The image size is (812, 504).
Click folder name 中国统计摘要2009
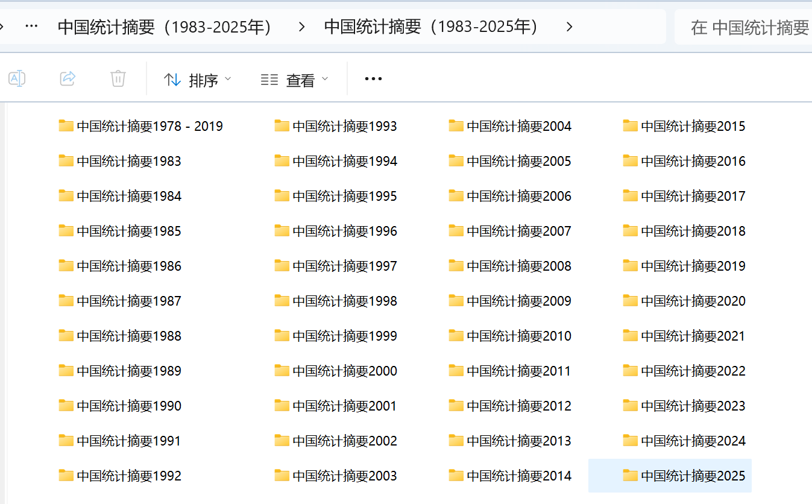519,301
